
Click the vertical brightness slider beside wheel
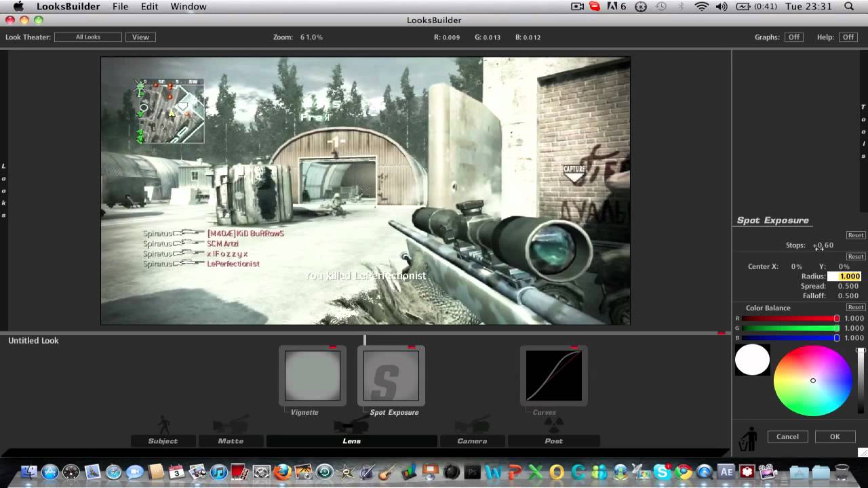click(861, 381)
